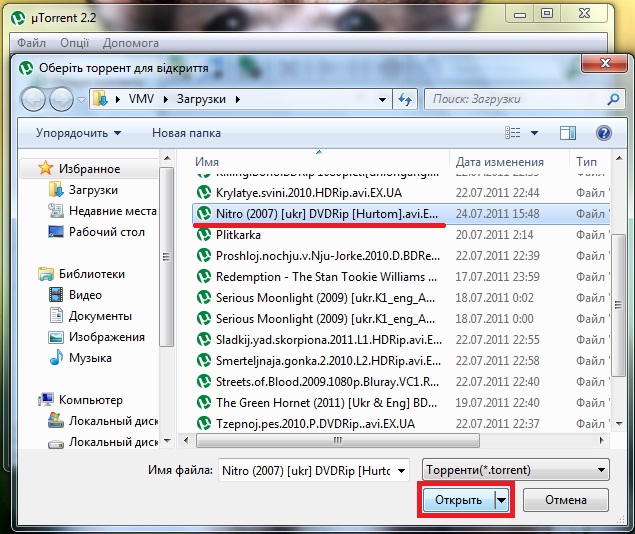Open the Опції menu in µTorrent
635x534 pixels.
(x=75, y=43)
